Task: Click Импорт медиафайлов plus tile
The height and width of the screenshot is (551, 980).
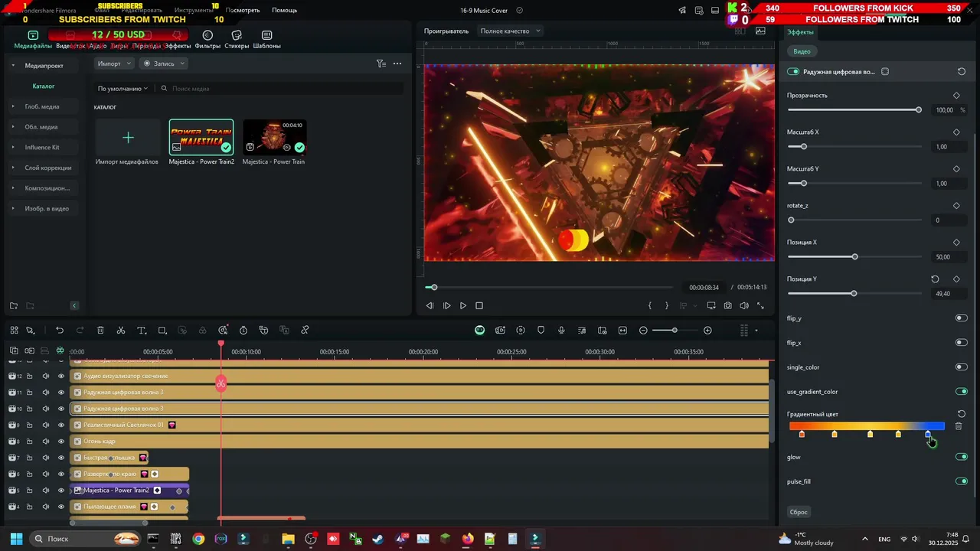Action: point(128,138)
